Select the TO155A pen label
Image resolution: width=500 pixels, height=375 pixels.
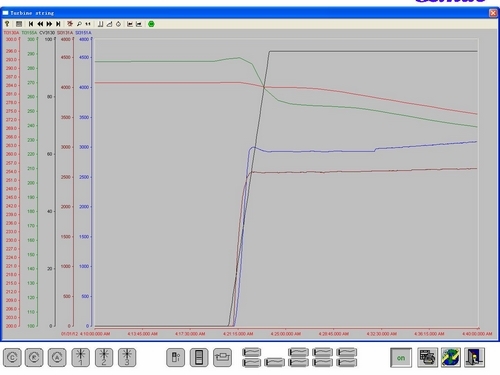pos(29,33)
